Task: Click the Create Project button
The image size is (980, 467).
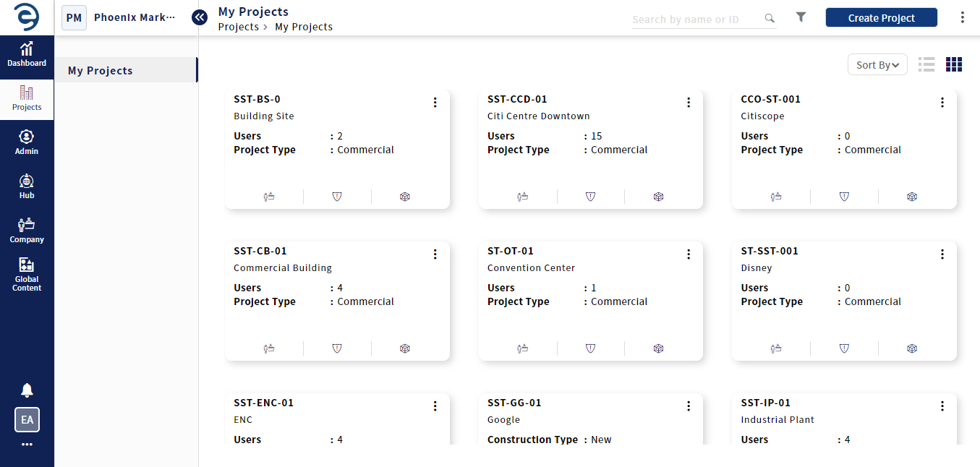Action: (881, 18)
